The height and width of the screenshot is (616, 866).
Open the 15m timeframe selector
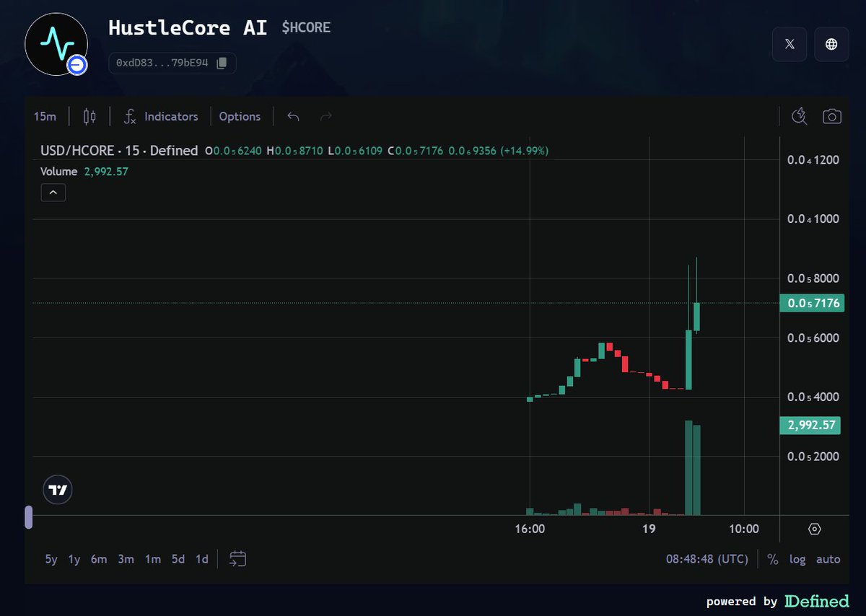click(x=45, y=116)
